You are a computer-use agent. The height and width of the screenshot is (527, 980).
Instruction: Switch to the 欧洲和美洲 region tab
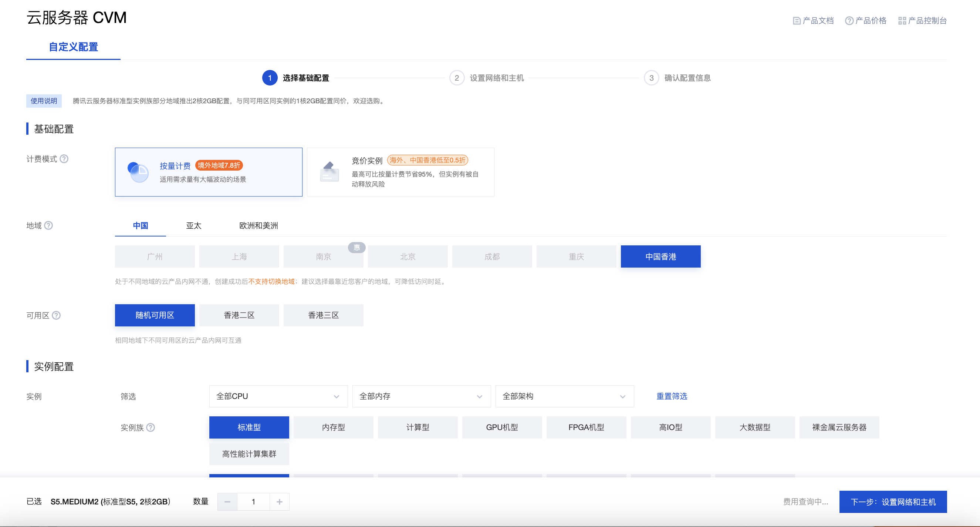click(x=258, y=225)
